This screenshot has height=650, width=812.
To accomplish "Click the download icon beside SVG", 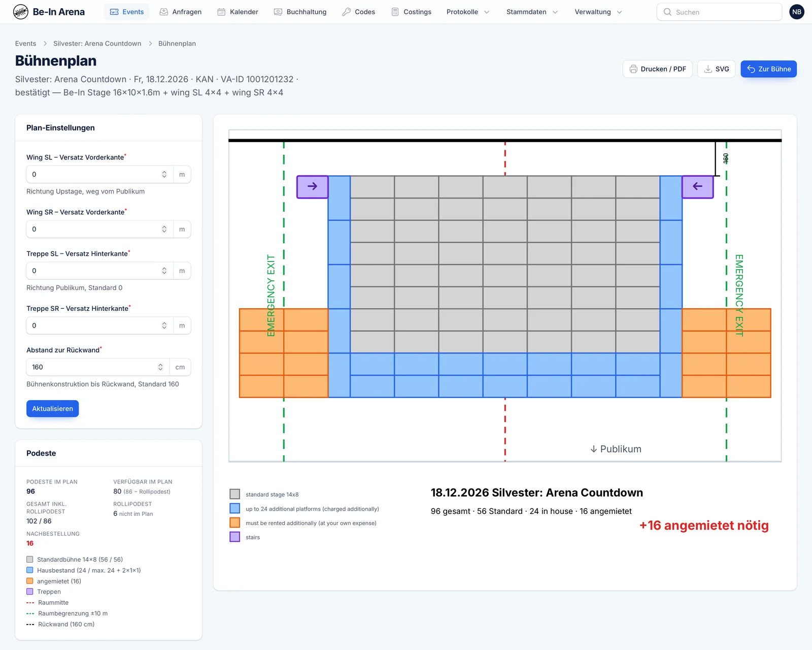I will click(x=708, y=69).
